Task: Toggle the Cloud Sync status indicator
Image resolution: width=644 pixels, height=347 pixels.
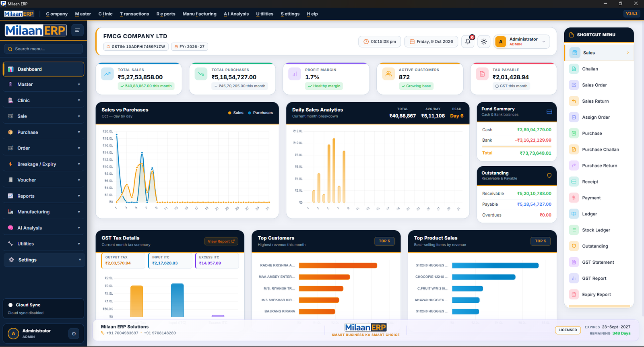Action: [x=10, y=305]
